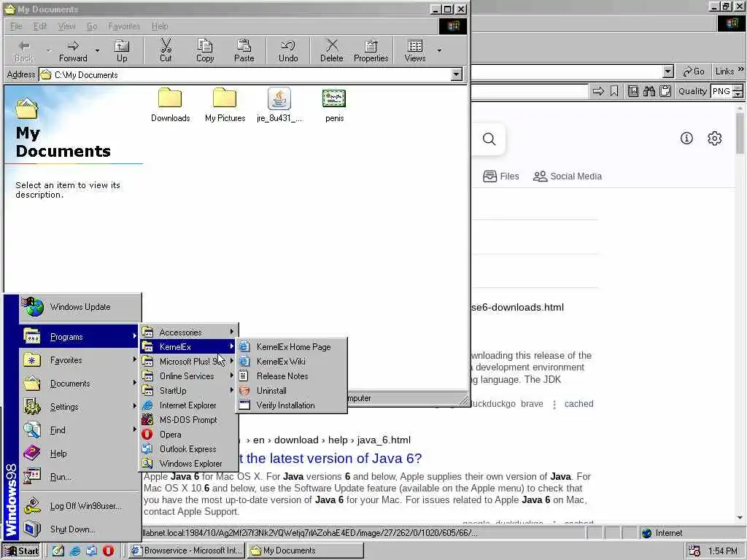Switch to the Files tab in search results
This screenshot has height=560, width=747.
click(x=500, y=176)
